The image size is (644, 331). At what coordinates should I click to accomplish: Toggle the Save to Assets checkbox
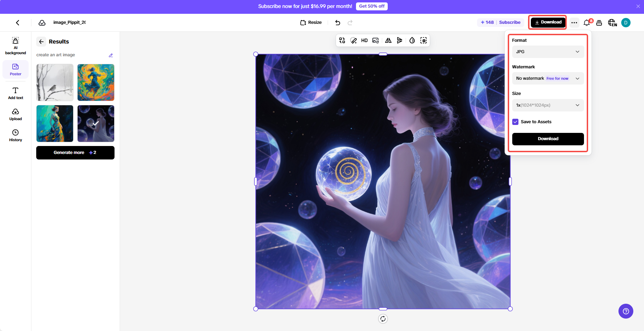(515, 122)
